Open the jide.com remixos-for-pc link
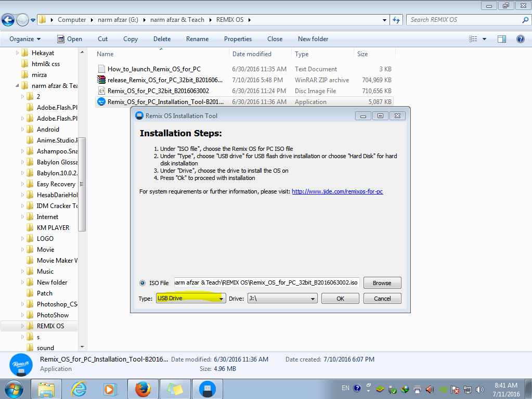 (x=338, y=191)
